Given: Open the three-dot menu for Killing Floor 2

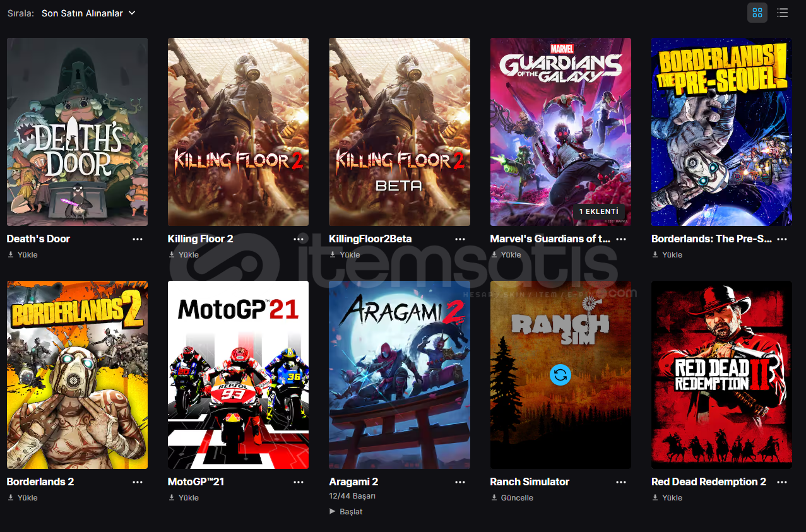Looking at the screenshot, I should 299,239.
